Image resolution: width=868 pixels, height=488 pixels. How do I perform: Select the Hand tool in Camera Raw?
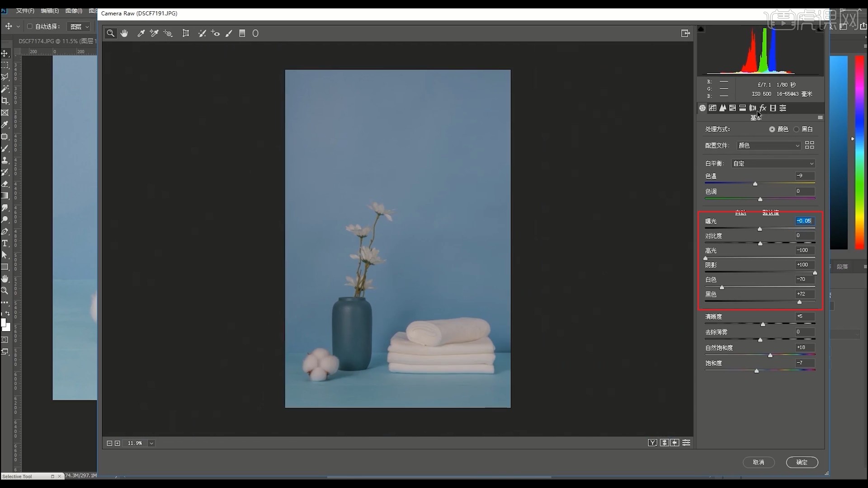click(124, 33)
